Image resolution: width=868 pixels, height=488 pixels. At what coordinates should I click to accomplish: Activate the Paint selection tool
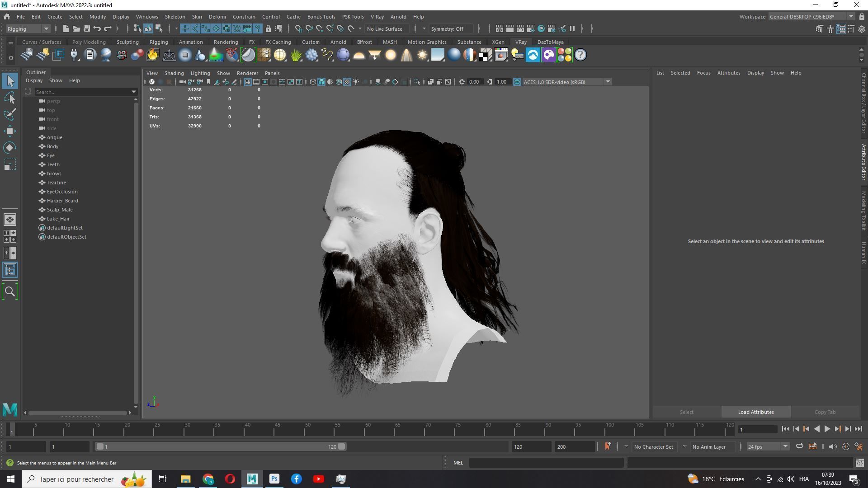[x=10, y=114]
